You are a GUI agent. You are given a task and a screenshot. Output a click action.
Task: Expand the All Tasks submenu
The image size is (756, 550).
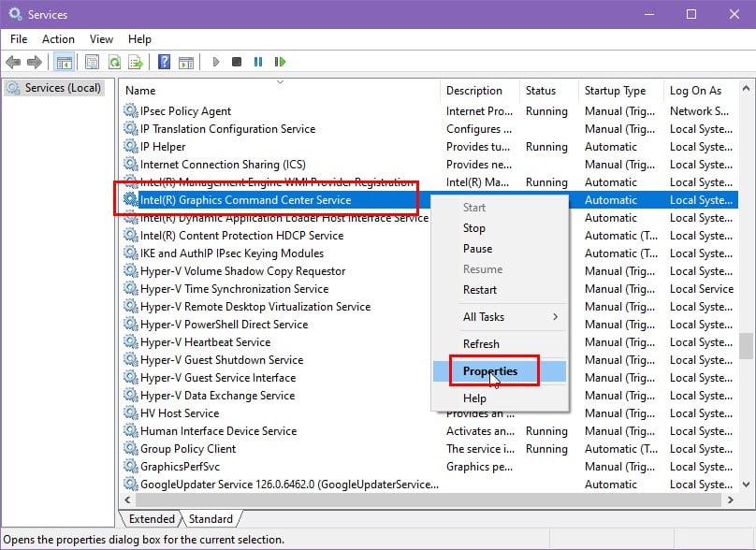pyautogui.click(x=500, y=317)
